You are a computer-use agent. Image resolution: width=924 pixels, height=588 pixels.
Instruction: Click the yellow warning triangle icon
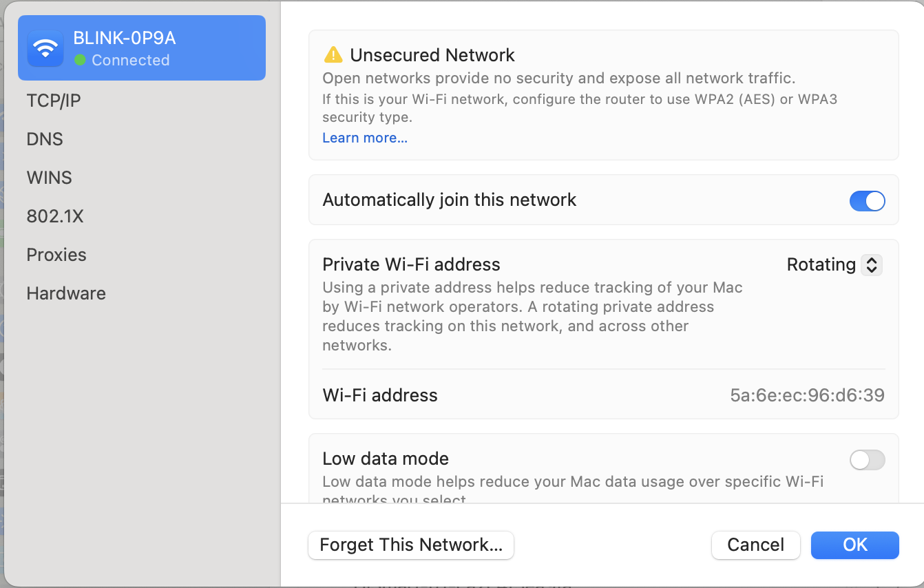point(333,54)
